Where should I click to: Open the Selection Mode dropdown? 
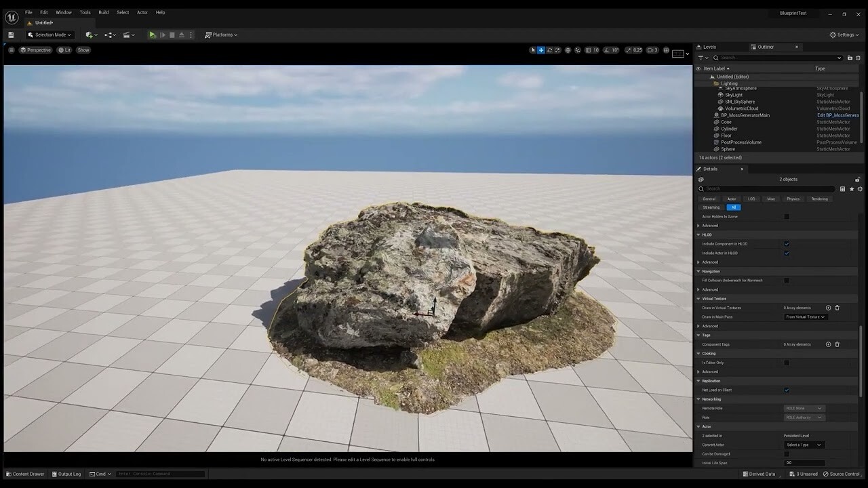pyautogui.click(x=50, y=35)
